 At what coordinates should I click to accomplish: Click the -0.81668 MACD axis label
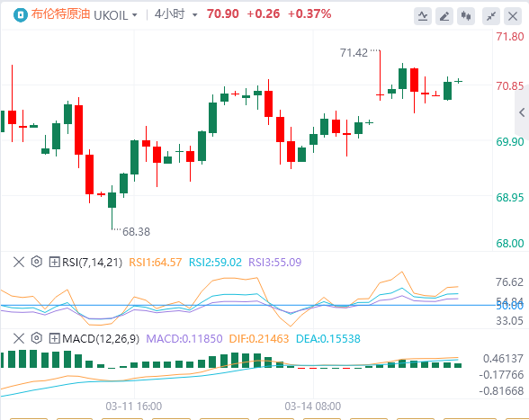[501, 390]
